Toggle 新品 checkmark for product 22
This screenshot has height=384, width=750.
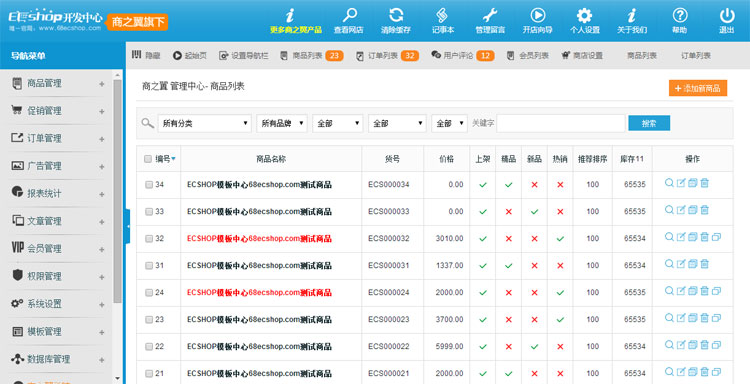point(534,346)
